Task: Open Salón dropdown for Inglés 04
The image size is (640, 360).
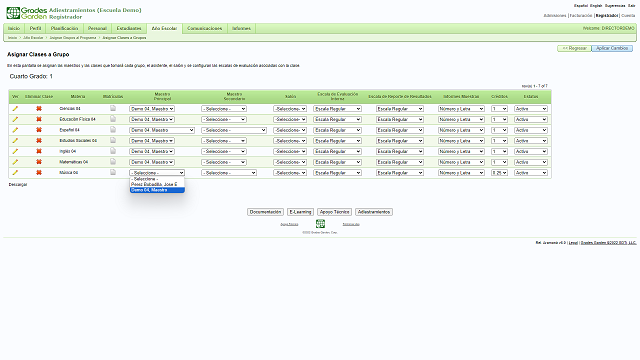Action: (290, 151)
